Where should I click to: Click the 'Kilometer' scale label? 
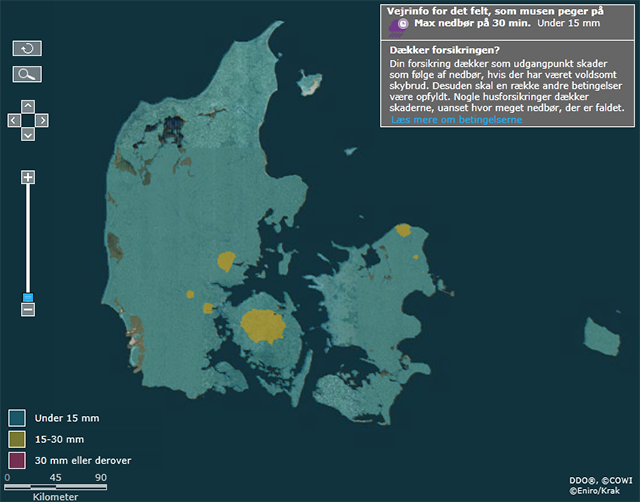point(56,497)
